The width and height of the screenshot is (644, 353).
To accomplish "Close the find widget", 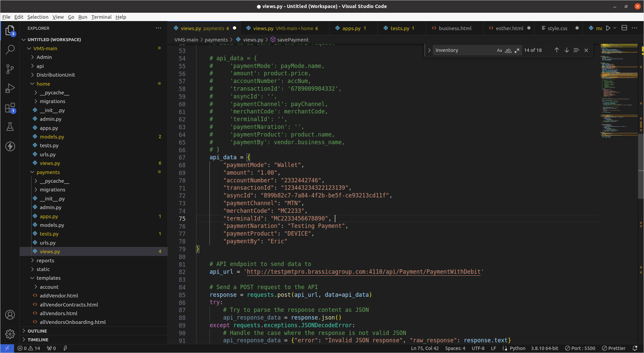I will [x=586, y=50].
